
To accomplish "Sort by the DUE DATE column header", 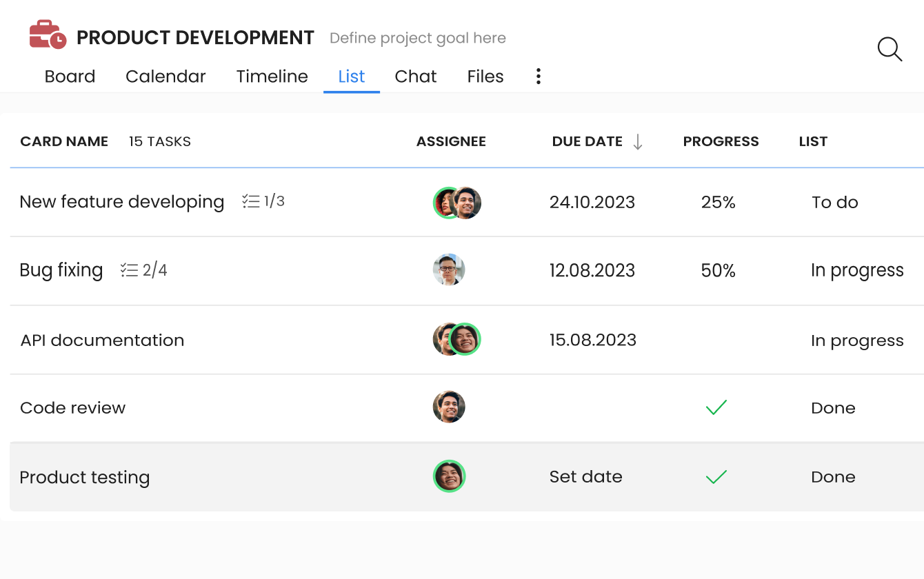I will tap(587, 141).
